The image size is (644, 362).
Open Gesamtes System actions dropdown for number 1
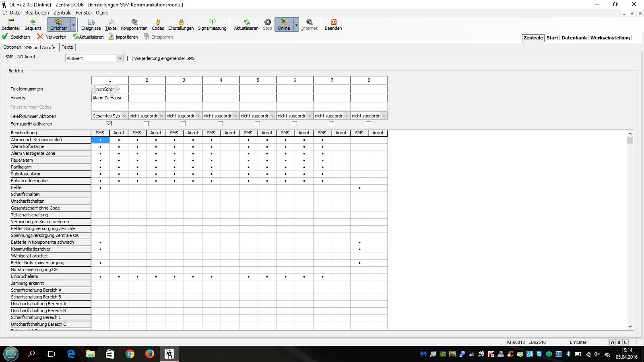point(124,116)
